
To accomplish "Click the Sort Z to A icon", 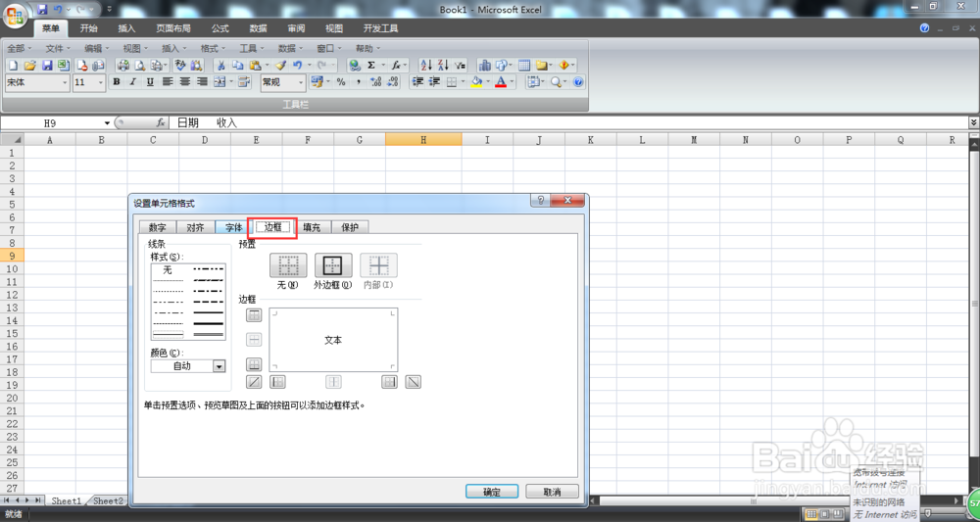I will [x=443, y=66].
